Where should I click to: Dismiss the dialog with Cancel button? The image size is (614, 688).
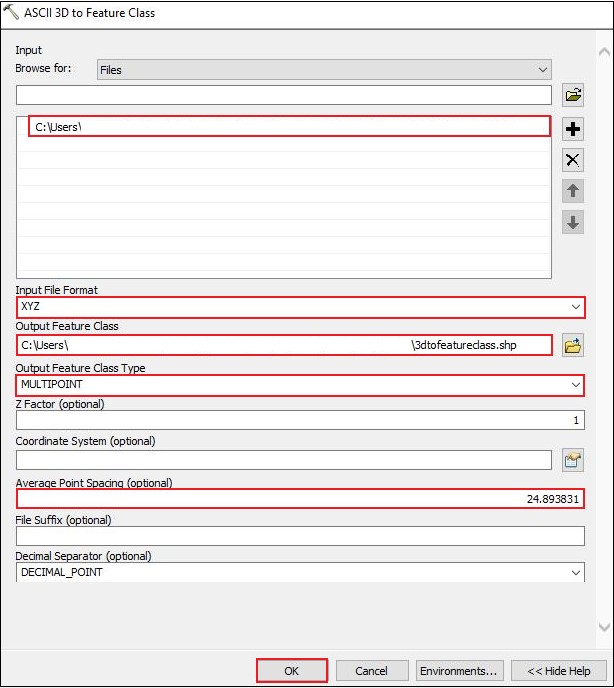point(372,670)
